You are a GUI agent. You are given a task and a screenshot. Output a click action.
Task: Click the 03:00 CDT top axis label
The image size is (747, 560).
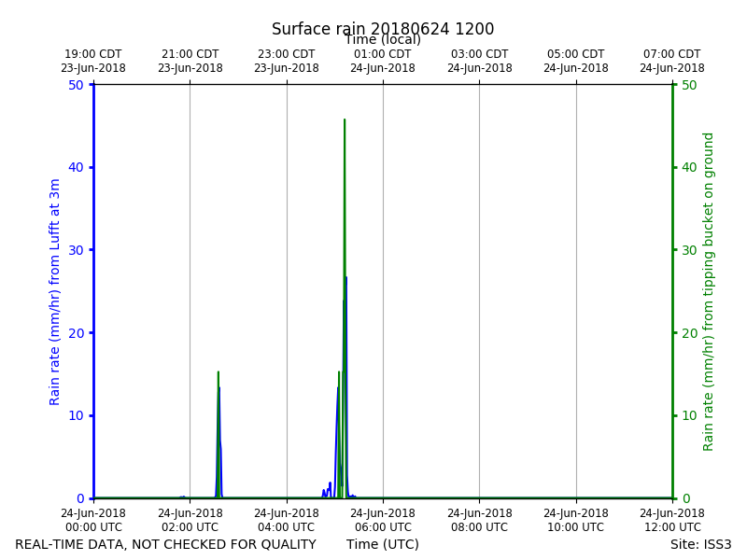click(x=480, y=61)
